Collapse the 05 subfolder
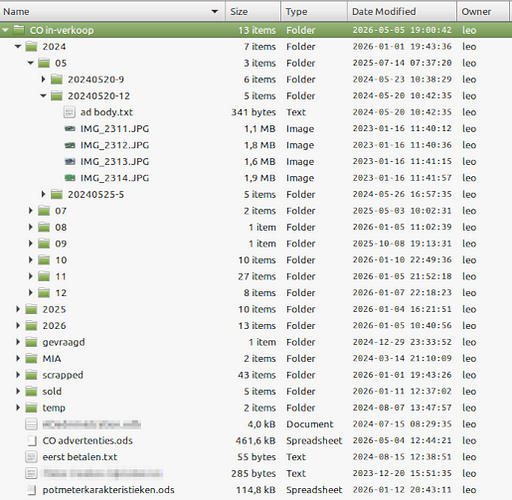 [31, 63]
